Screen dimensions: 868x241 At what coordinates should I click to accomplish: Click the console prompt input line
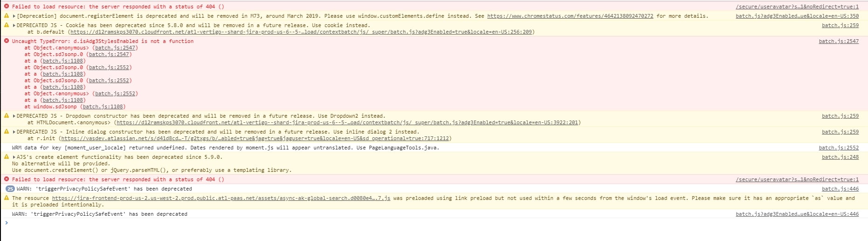click(x=434, y=223)
